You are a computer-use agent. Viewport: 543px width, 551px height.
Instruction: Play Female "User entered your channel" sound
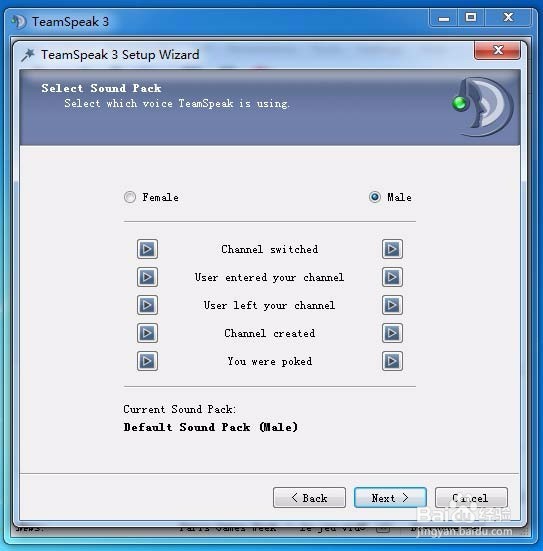[x=147, y=277]
